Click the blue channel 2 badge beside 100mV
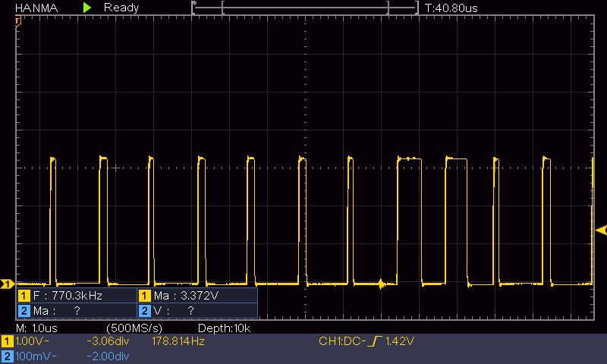The width and height of the screenshot is (607, 364). [7, 356]
